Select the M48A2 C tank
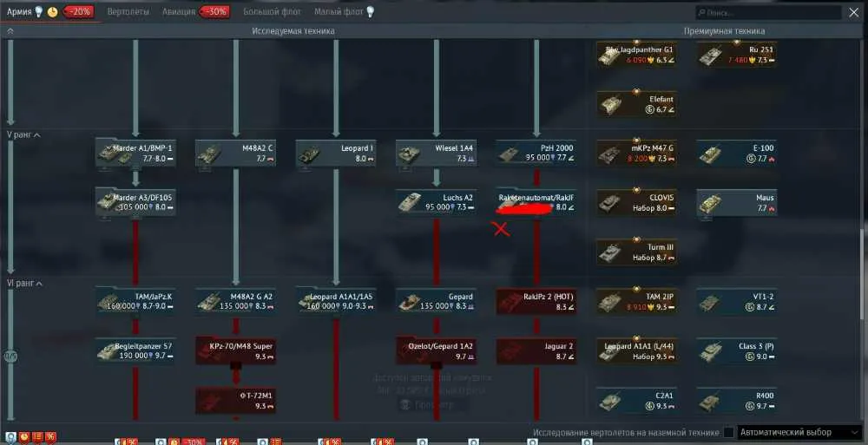868x445 pixels. click(x=236, y=154)
